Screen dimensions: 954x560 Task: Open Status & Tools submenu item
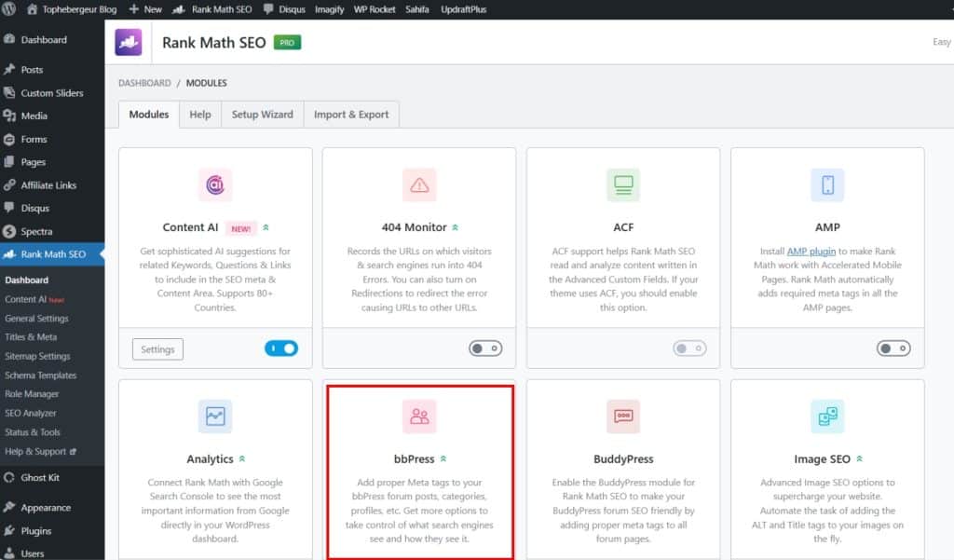coord(33,432)
